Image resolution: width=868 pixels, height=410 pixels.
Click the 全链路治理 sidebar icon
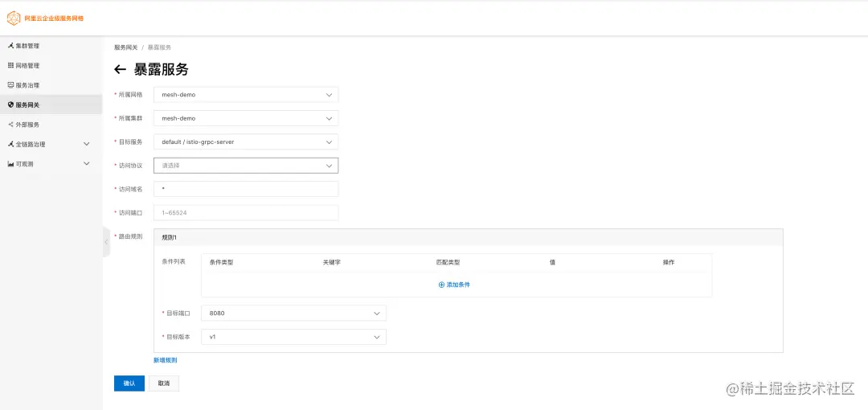click(x=10, y=144)
